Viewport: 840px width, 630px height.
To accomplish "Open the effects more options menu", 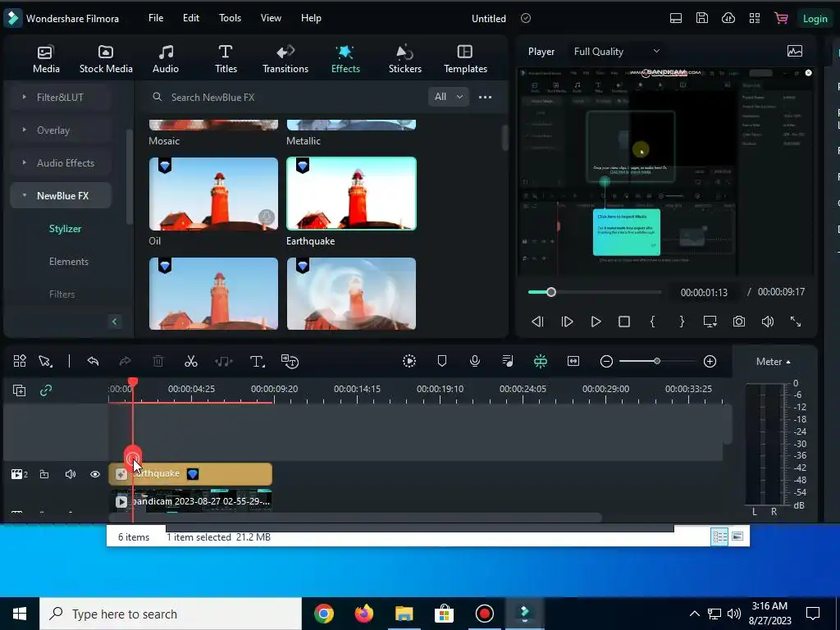I will pos(485,97).
